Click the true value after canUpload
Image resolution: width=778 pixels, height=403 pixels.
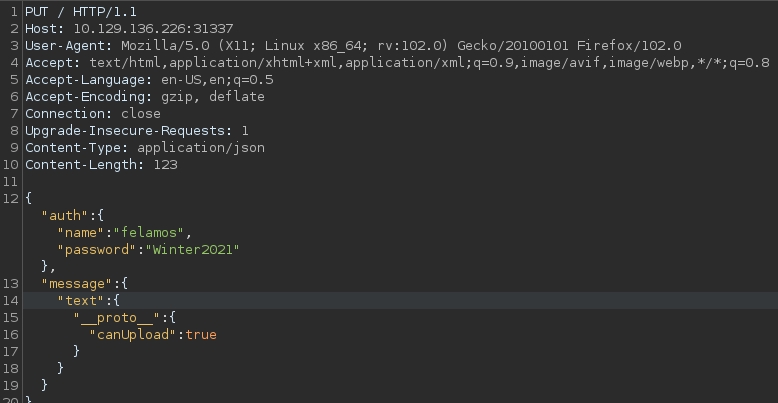[201, 334]
